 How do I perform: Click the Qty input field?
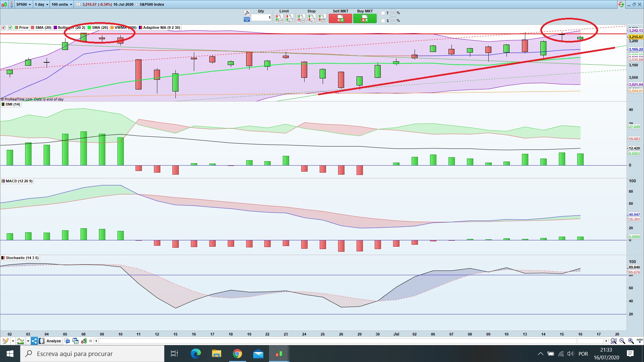(x=261, y=17)
